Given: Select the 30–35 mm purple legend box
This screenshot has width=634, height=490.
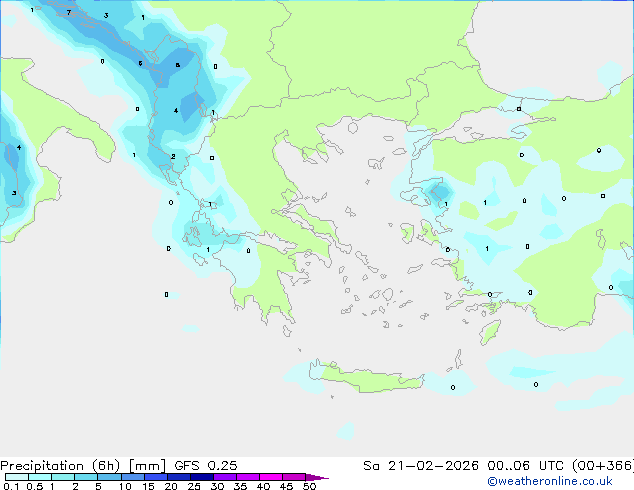Looking at the screenshot, I should 224,477.
